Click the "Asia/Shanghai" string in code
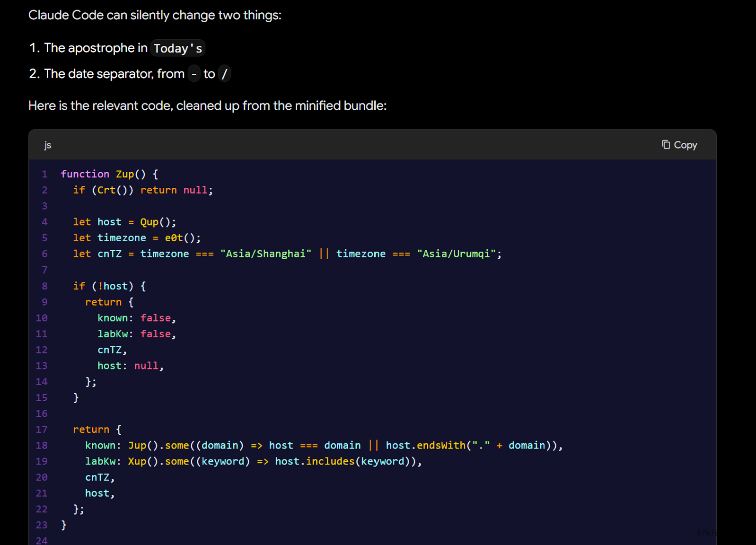Viewport: 756px width, 545px height. click(266, 254)
